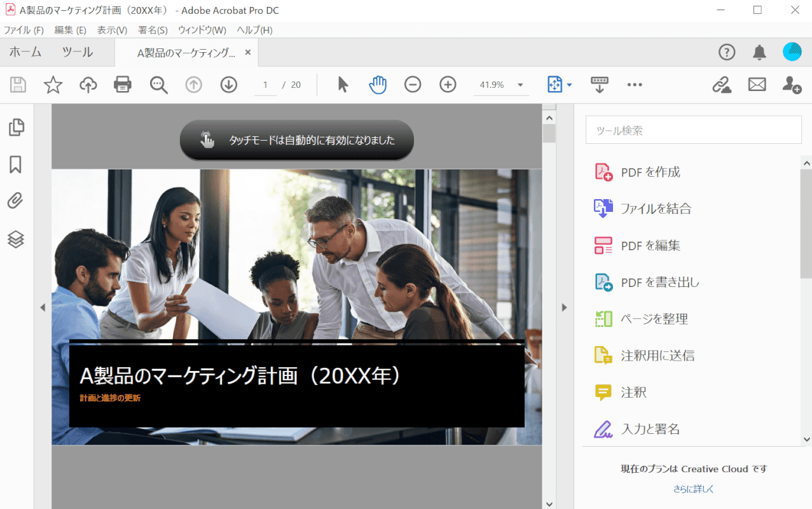Click the user profile avatar
812x509 pixels.
coord(792,52)
